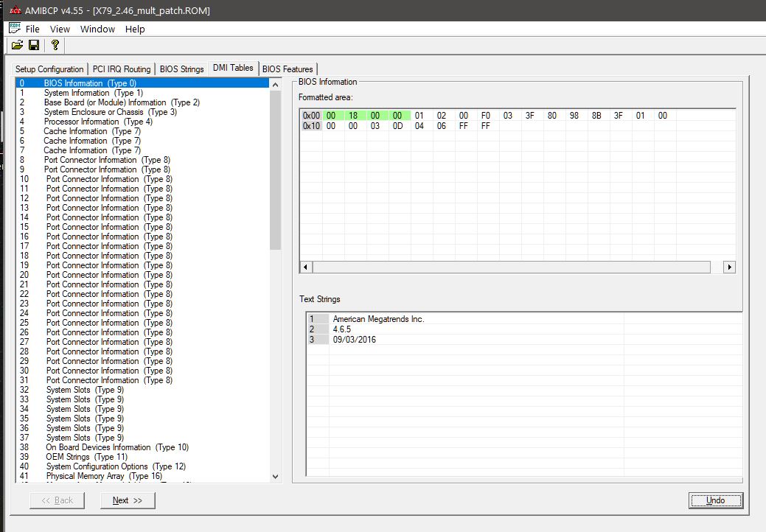766x532 pixels.
Task: Select OEM Strings (Type 11) entry
Action: (86, 457)
